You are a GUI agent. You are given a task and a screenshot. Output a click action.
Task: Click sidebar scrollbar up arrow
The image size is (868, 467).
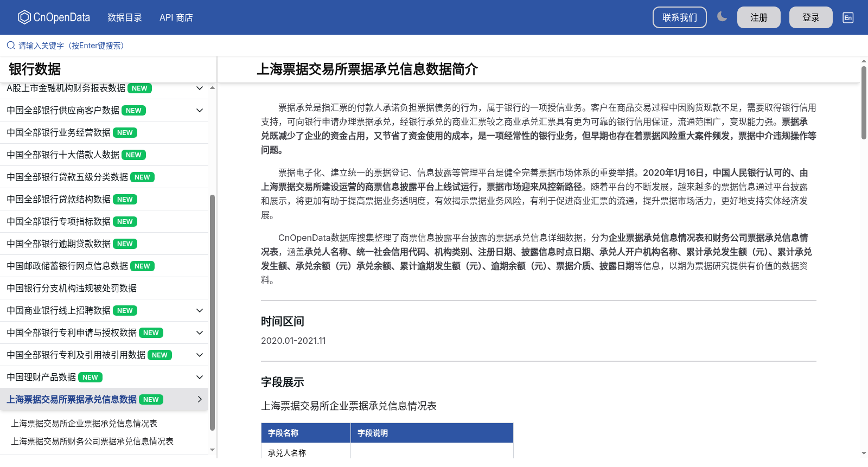(x=212, y=87)
